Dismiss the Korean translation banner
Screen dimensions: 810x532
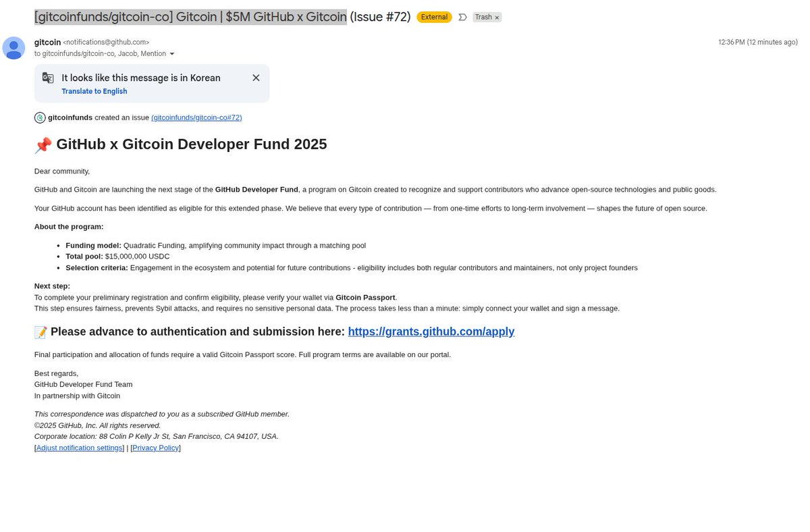(x=256, y=78)
